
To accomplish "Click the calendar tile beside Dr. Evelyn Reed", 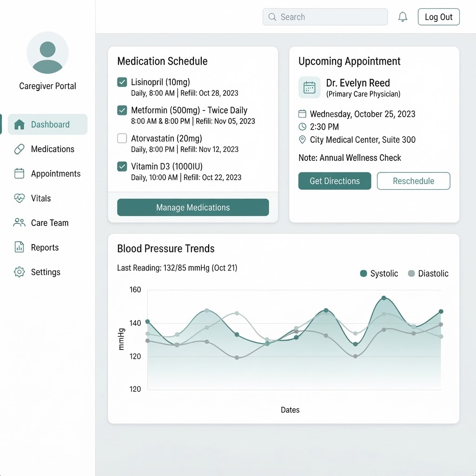I will [309, 87].
